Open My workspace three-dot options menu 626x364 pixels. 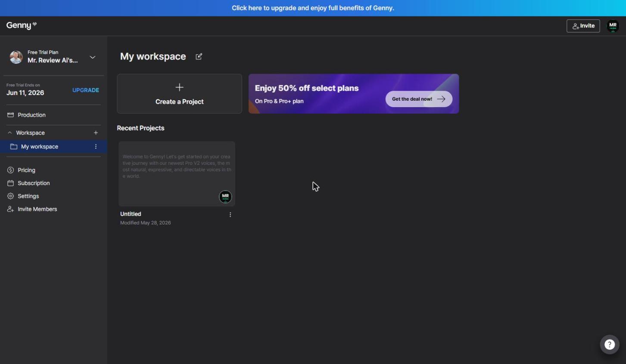[x=96, y=147]
